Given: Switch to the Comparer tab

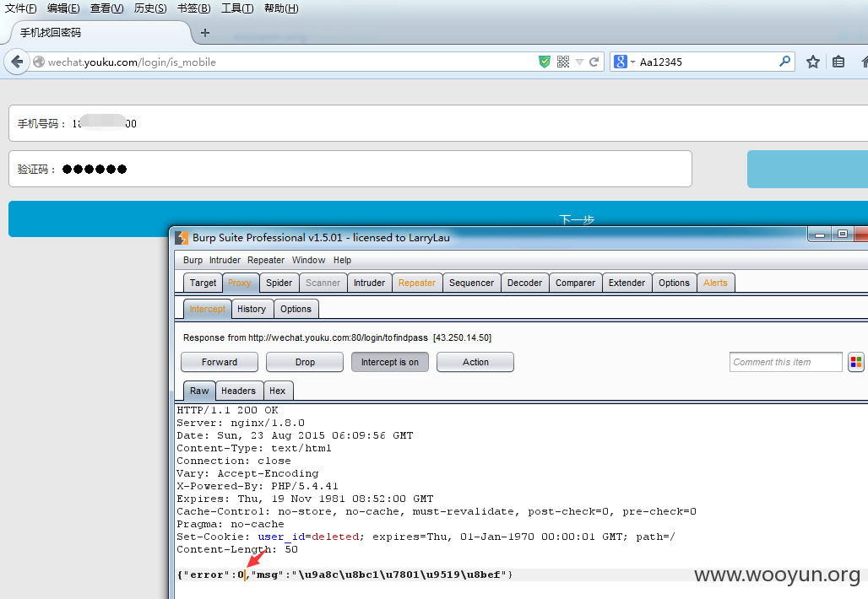Looking at the screenshot, I should coord(575,283).
